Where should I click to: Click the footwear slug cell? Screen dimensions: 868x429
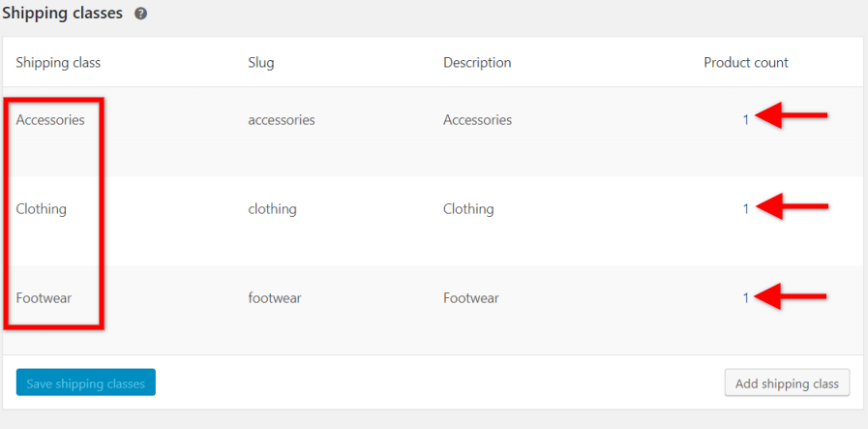(275, 298)
